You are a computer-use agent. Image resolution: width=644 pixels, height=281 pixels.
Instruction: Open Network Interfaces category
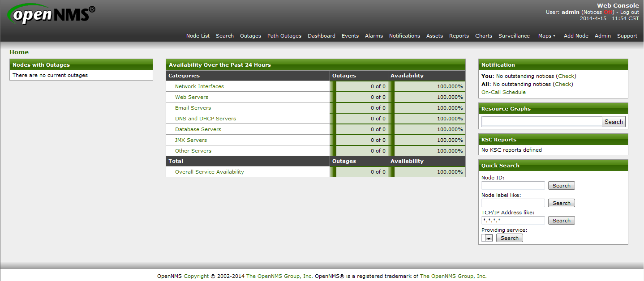pyautogui.click(x=199, y=86)
